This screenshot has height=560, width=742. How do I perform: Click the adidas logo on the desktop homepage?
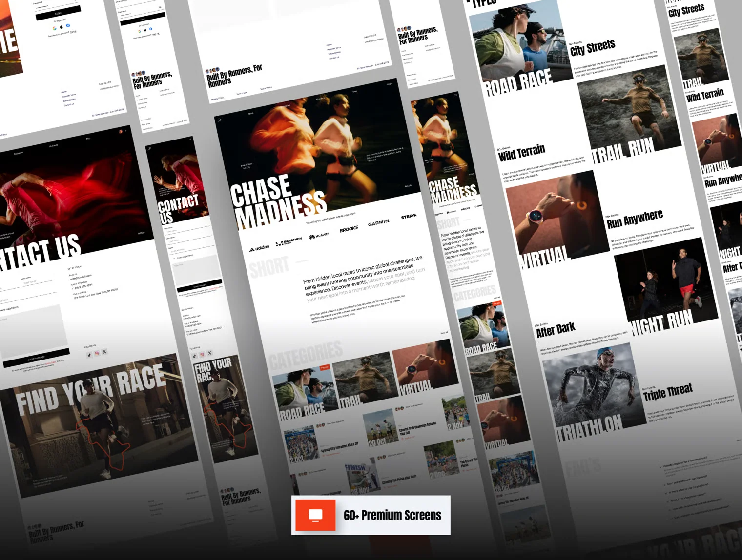coord(259,248)
